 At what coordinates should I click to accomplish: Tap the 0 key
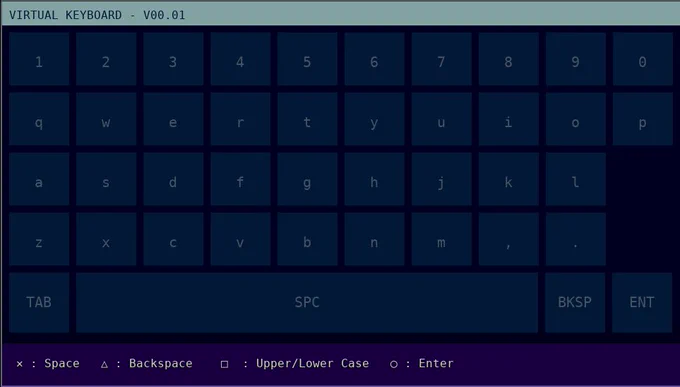643,59
